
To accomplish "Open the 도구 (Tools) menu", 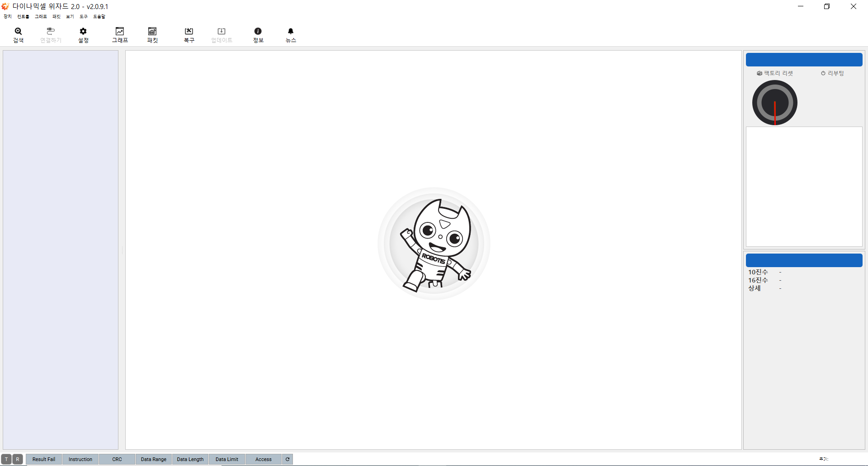I will pyautogui.click(x=84, y=17).
